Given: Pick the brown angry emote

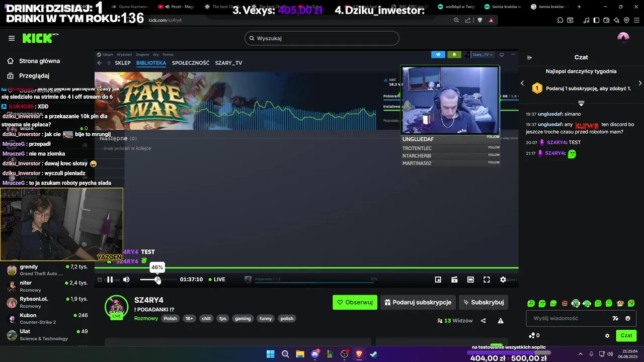Looking at the screenshot, I should (565, 303).
